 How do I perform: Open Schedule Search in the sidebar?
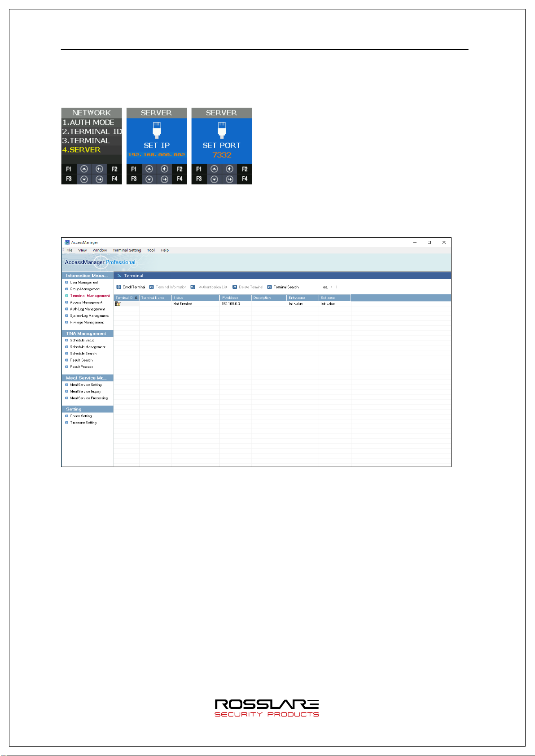click(83, 354)
